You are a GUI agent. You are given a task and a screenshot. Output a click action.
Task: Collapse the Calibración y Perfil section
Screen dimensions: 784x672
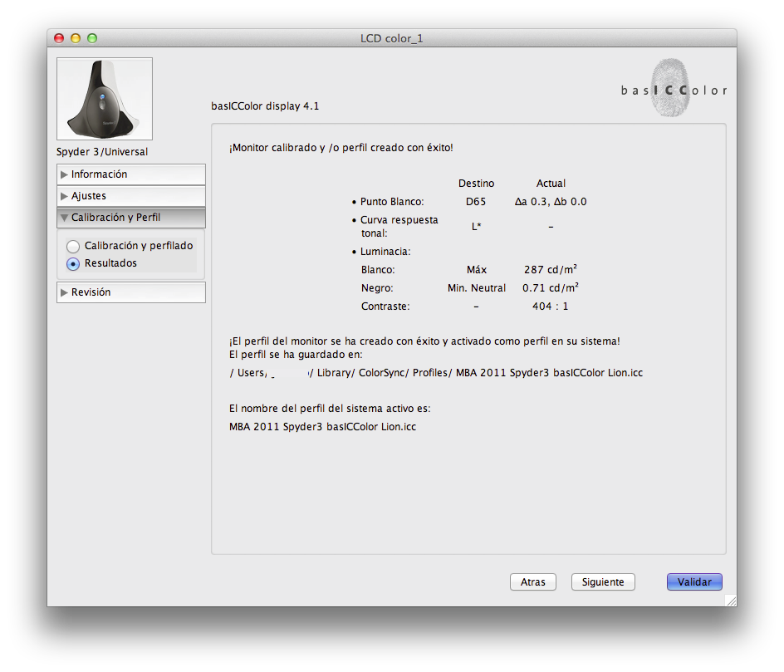(131, 218)
